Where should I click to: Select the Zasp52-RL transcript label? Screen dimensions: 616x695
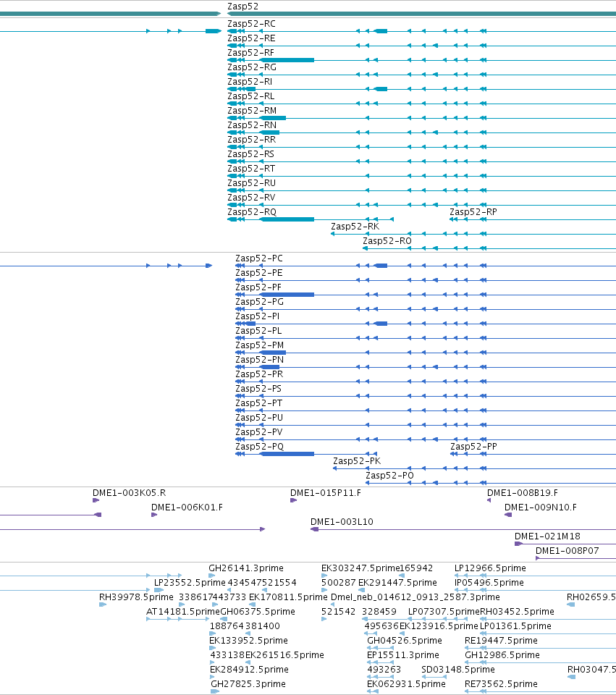251,96
